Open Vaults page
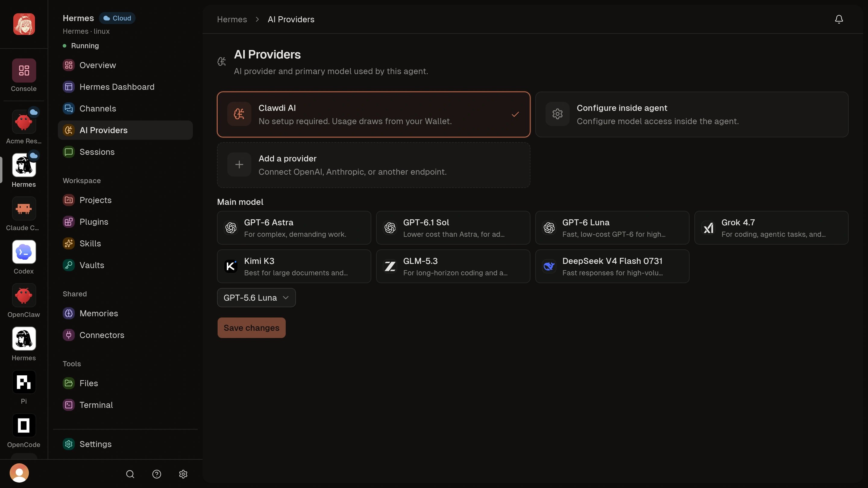This screenshot has height=488, width=868. pyautogui.click(x=125, y=265)
